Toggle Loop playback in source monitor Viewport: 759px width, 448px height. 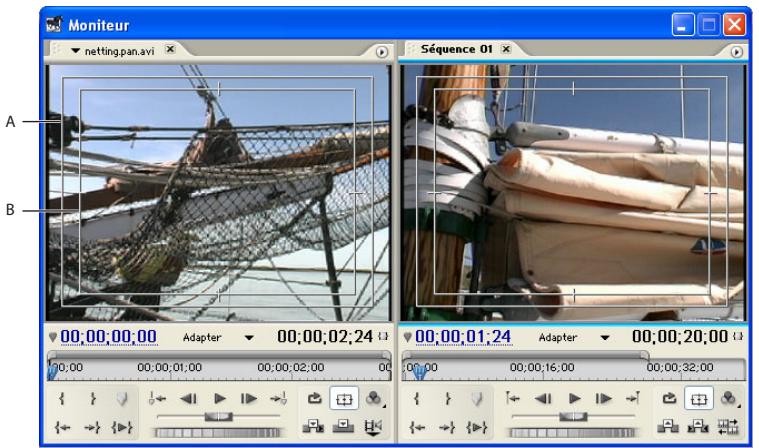(315, 399)
